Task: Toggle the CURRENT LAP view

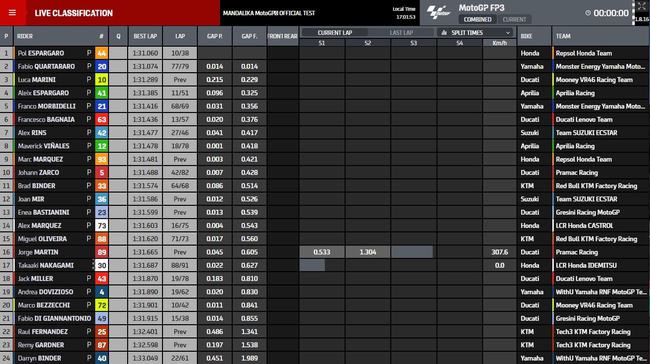Action: [x=335, y=32]
